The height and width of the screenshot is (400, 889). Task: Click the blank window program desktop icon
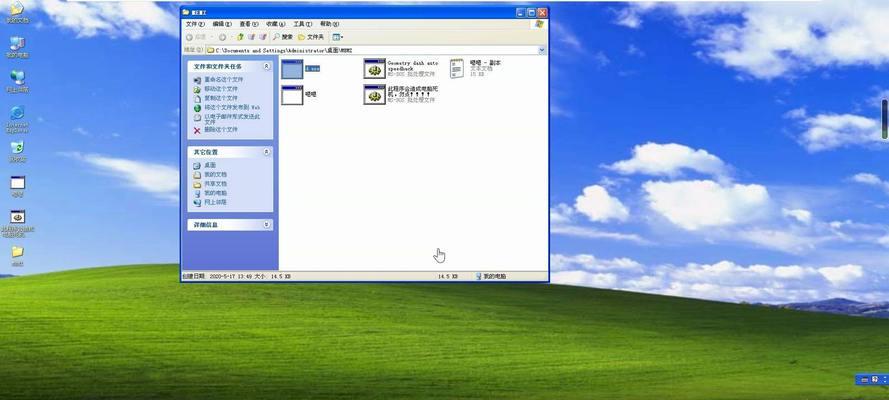click(x=18, y=182)
